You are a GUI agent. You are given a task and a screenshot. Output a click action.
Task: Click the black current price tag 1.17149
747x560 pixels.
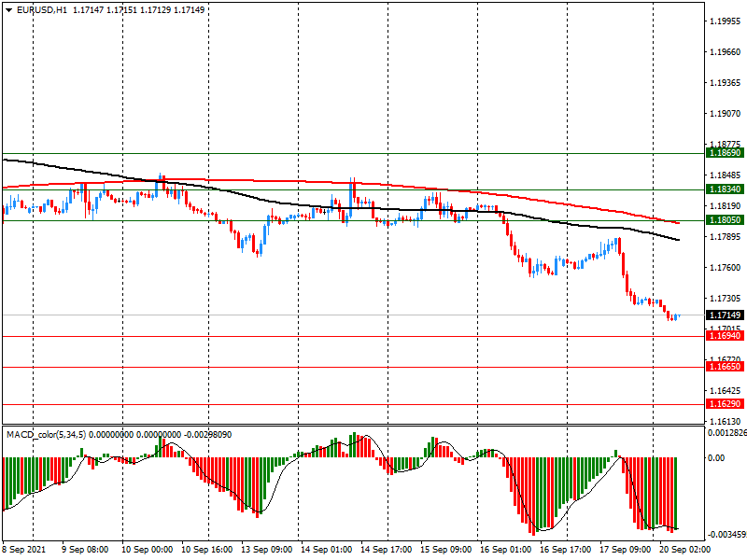[725, 315]
